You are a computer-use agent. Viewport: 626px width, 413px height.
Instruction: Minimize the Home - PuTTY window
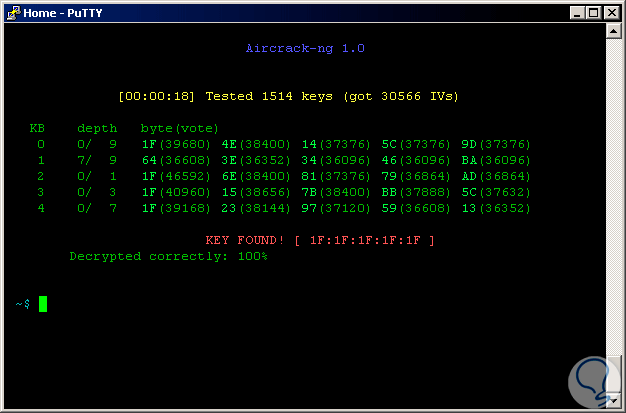tap(577, 13)
